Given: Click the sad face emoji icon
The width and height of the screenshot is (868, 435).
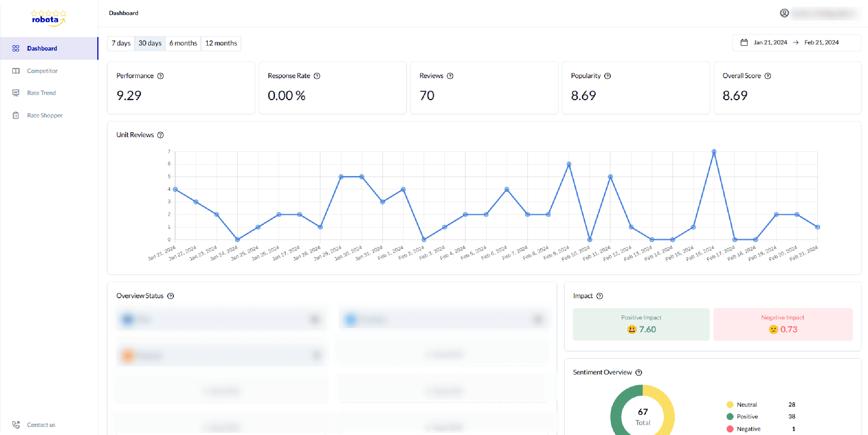Looking at the screenshot, I should click(773, 329).
